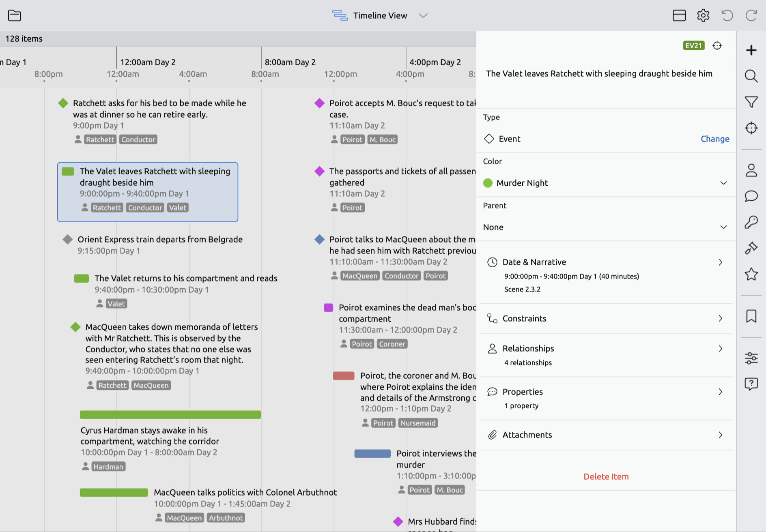Click the Arbuthnot character tag

point(226,518)
